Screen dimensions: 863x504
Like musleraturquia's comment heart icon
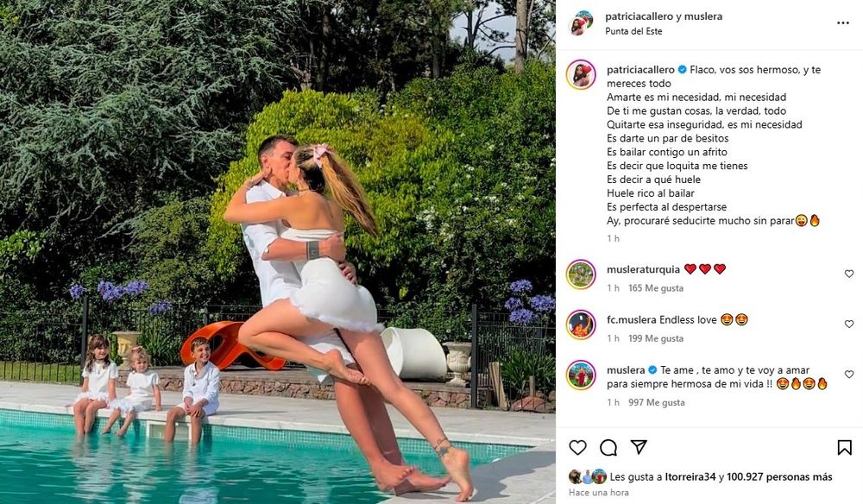(x=849, y=274)
